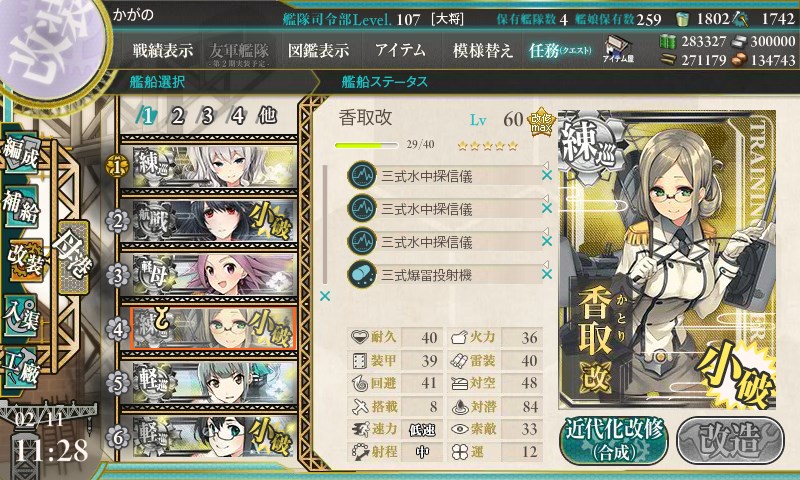Click the X below the equipment scrollbar
800x480 pixels.
324,296
